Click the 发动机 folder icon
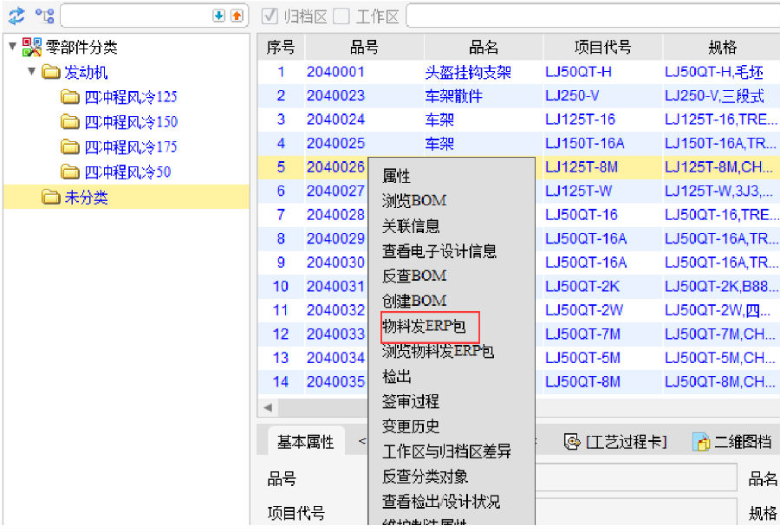780x532 pixels. click(51, 72)
